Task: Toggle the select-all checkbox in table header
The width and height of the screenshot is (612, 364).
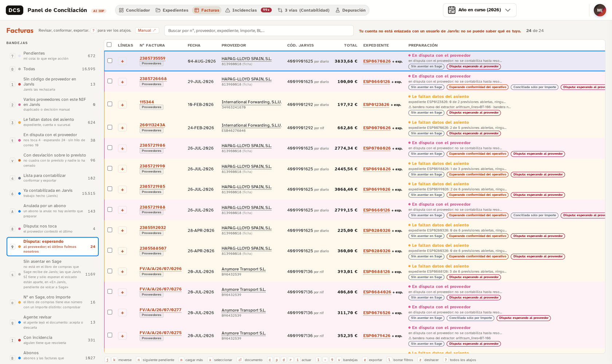Action: click(109, 45)
